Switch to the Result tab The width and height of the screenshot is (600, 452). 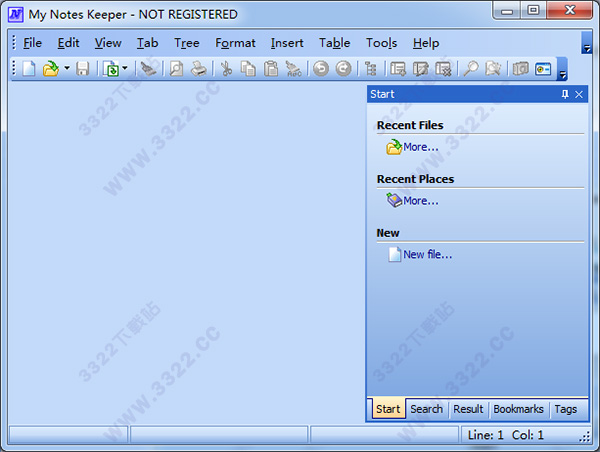point(468,409)
